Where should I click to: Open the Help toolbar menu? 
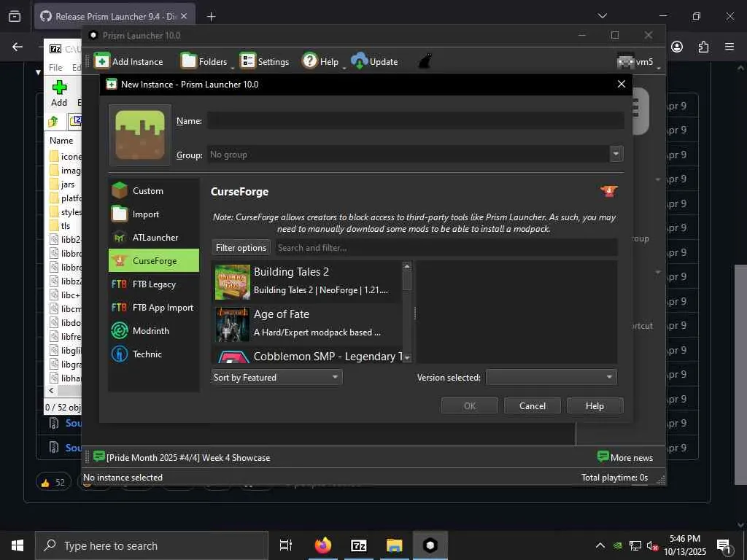pyautogui.click(x=321, y=61)
